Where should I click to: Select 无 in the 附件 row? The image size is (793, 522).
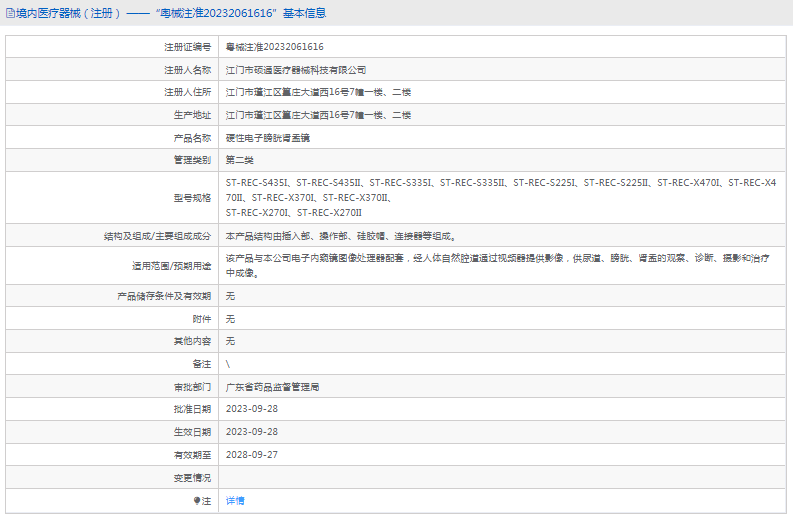(230, 319)
